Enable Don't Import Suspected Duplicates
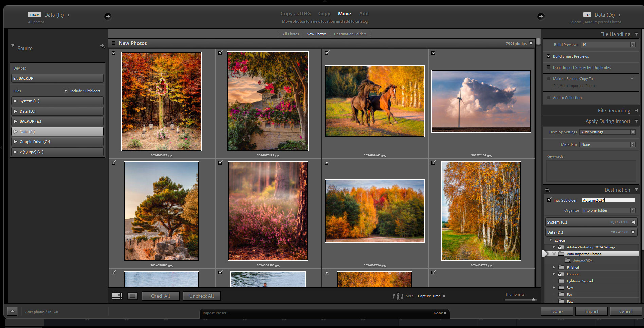Screen dimensions: 644x328 pos(548,67)
